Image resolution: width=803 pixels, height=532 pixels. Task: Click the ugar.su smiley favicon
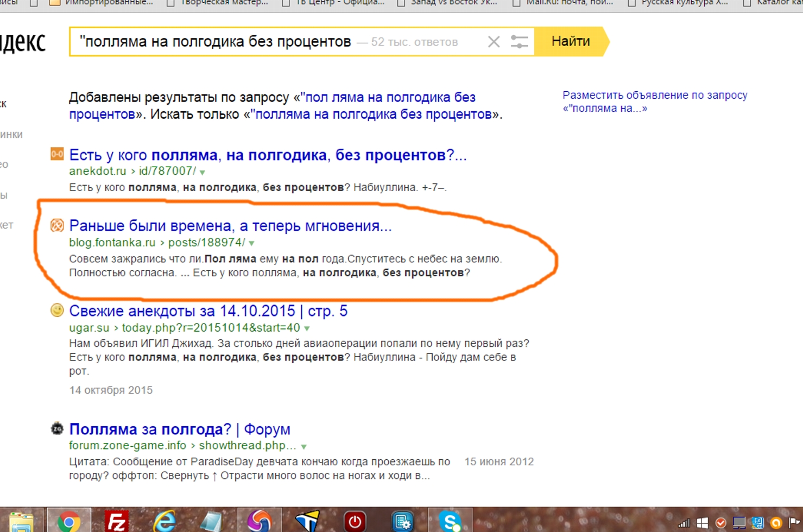[57, 310]
